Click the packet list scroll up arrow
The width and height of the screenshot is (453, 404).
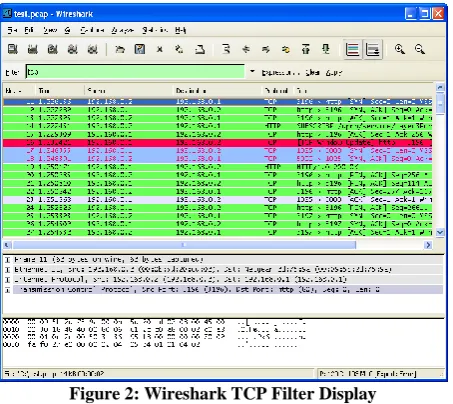440,87
